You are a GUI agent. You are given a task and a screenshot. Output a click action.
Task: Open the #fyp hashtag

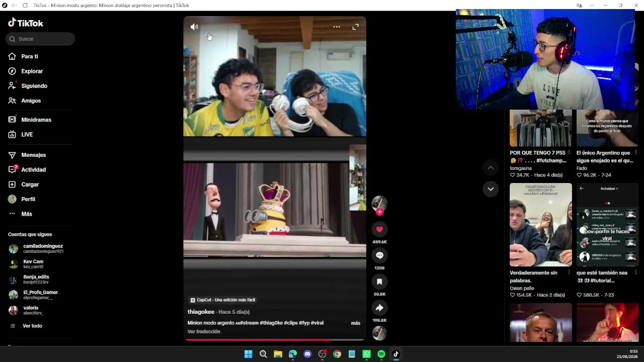(x=304, y=323)
